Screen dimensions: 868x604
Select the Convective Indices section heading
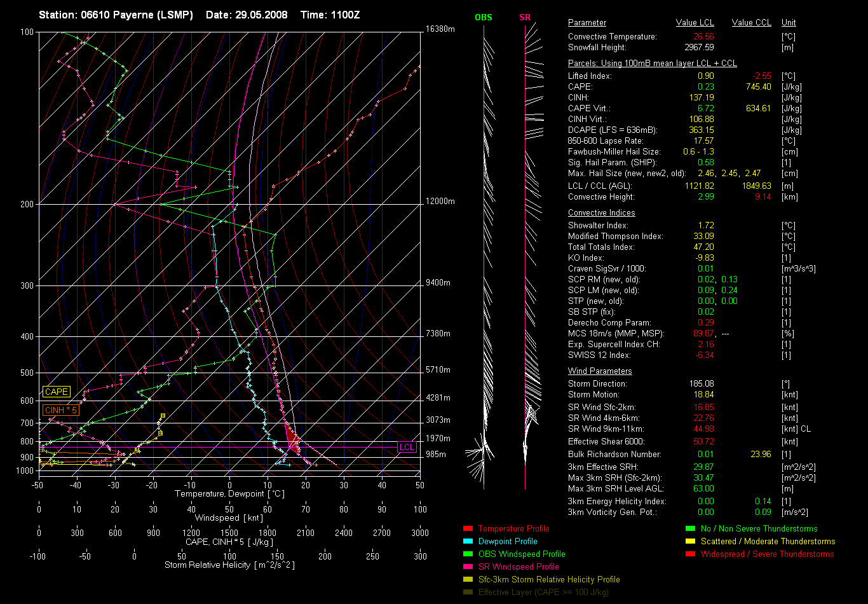(x=601, y=213)
